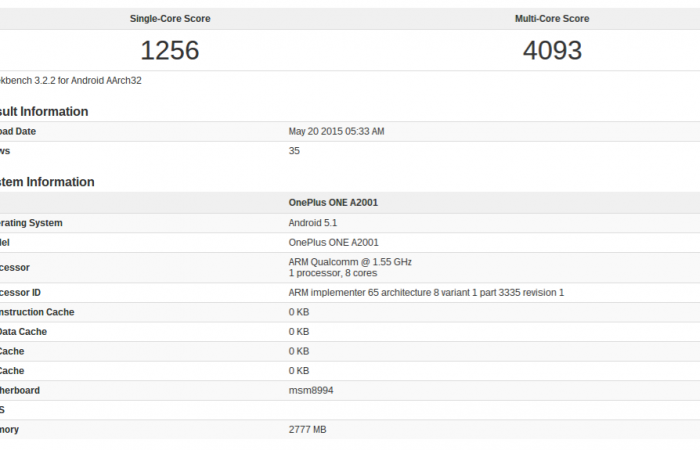700x450 pixels.
Task: Select the single-core score value 1256
Action: click(x=170, y=50)
